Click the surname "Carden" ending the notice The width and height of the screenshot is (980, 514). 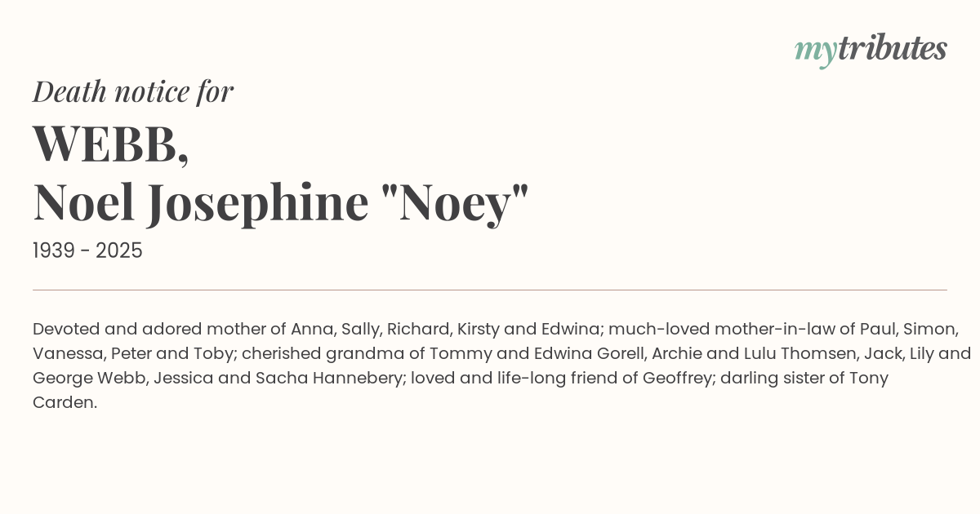point(62,403)
